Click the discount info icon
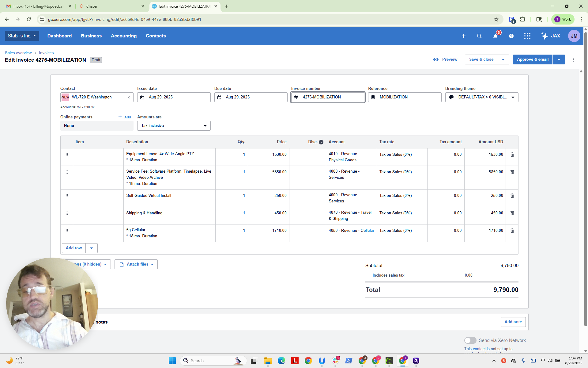 pos(321,142)
